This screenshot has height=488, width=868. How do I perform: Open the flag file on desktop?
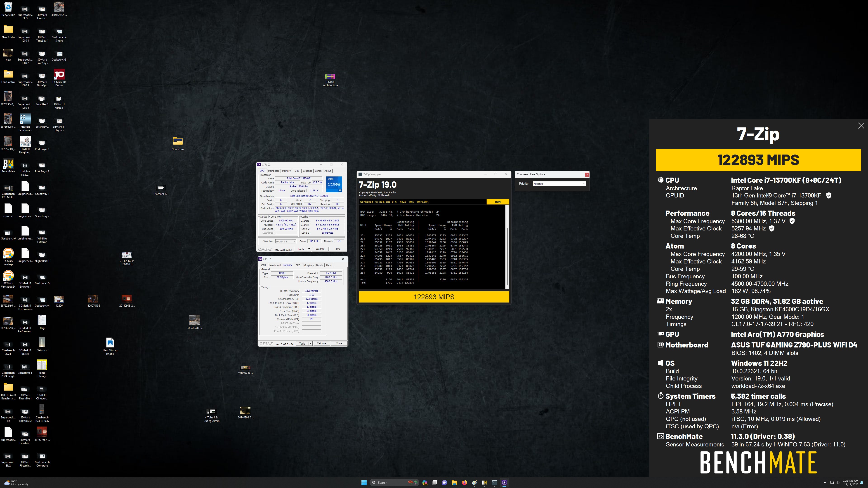42,322
